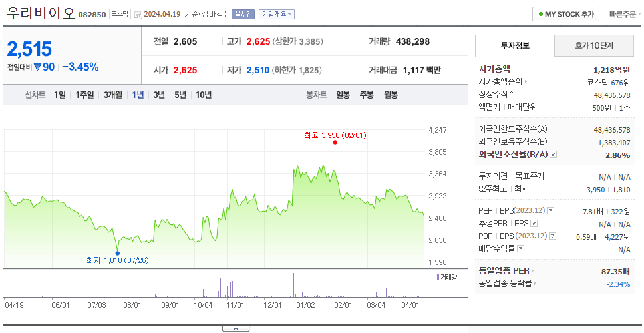Open the 빠른주문 dropdown
Screen dimensions: 644x333
pyautogui.click(x=625, y=14)
